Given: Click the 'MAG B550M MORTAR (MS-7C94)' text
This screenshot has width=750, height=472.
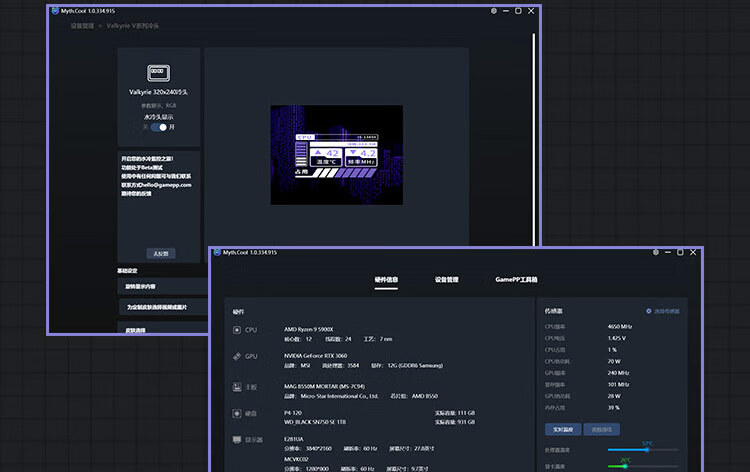Looking at the screenshot, I should (x=324, y=386).
